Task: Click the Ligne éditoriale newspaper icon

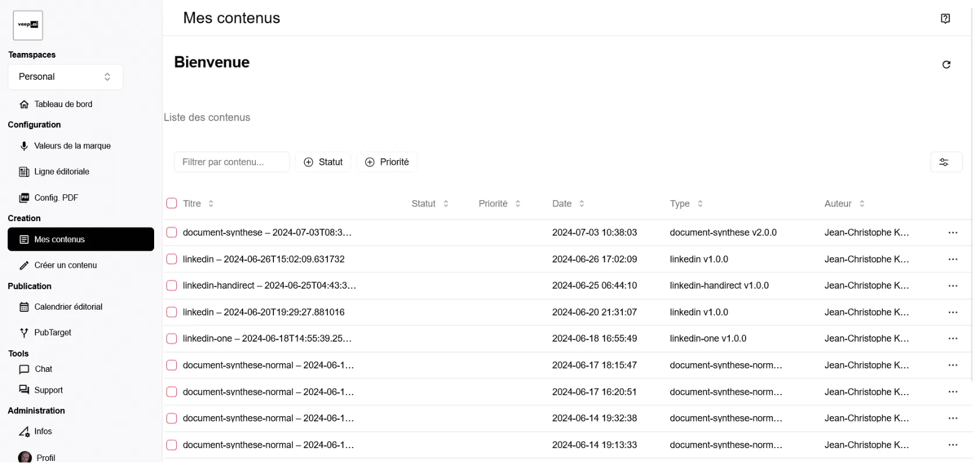Action: pyautogui.click(x=24, y=172)
